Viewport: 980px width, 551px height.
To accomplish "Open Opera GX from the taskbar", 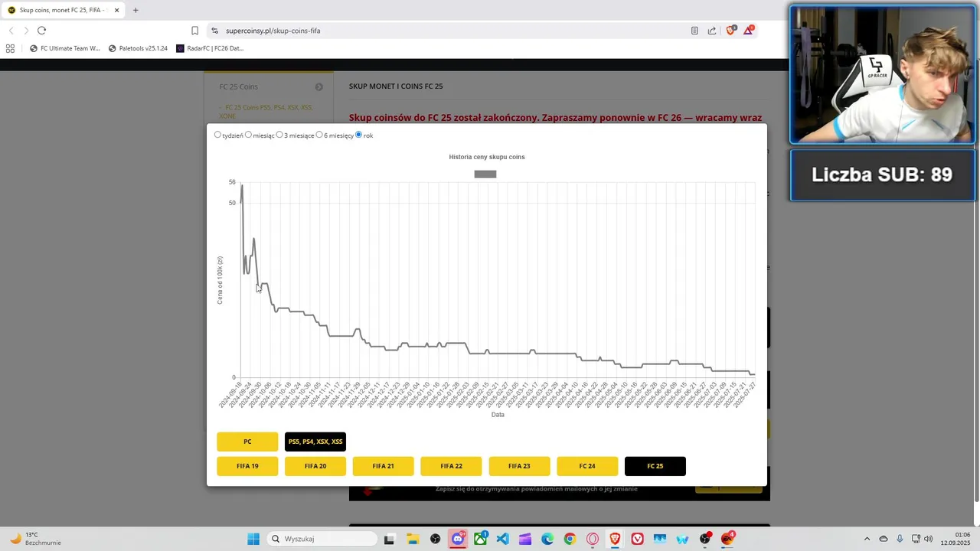I will pyautogui.click(x=593, y=539).
